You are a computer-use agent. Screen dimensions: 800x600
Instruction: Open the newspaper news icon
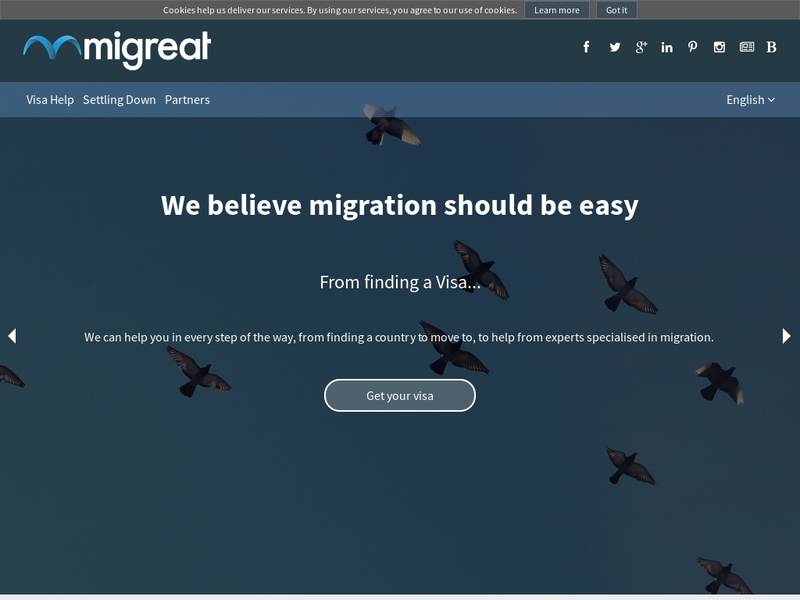point(747,47)
